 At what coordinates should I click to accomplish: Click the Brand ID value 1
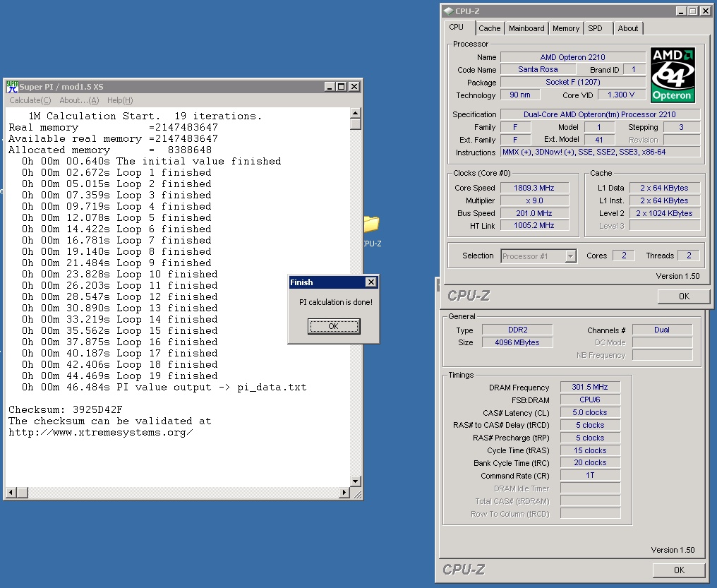633,69
